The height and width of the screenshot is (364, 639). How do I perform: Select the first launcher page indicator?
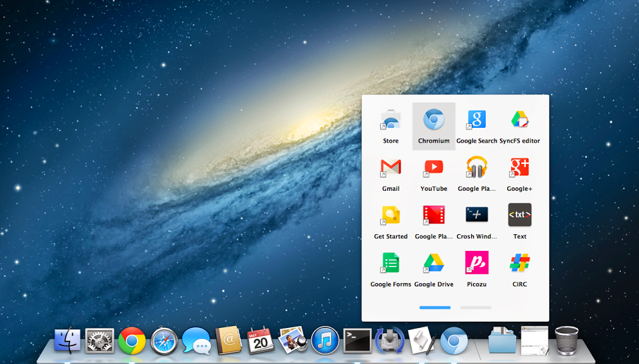pyautogui.click(x=435, y=308)
